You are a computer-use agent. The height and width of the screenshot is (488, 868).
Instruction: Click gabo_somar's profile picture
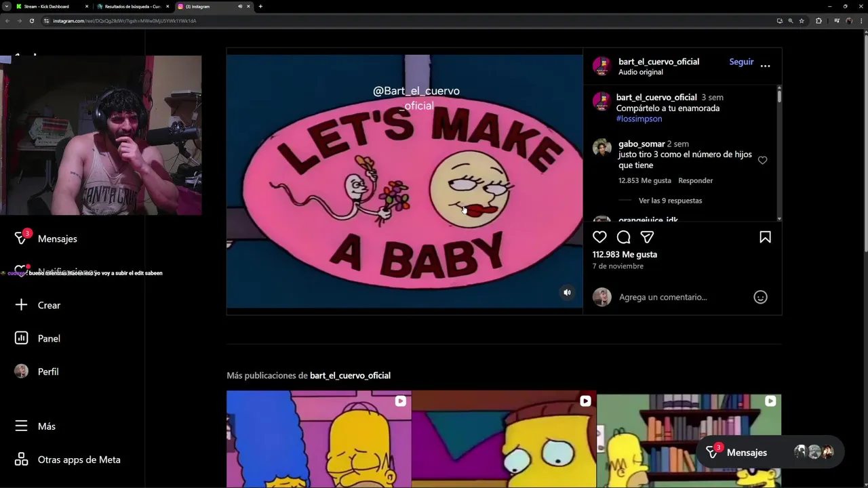(601, 148)
